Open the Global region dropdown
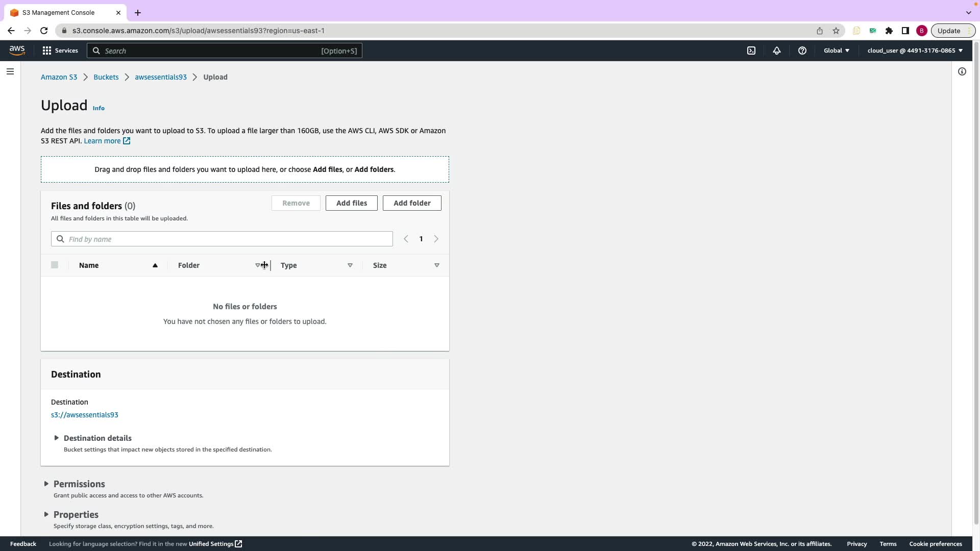 [836, 51]
